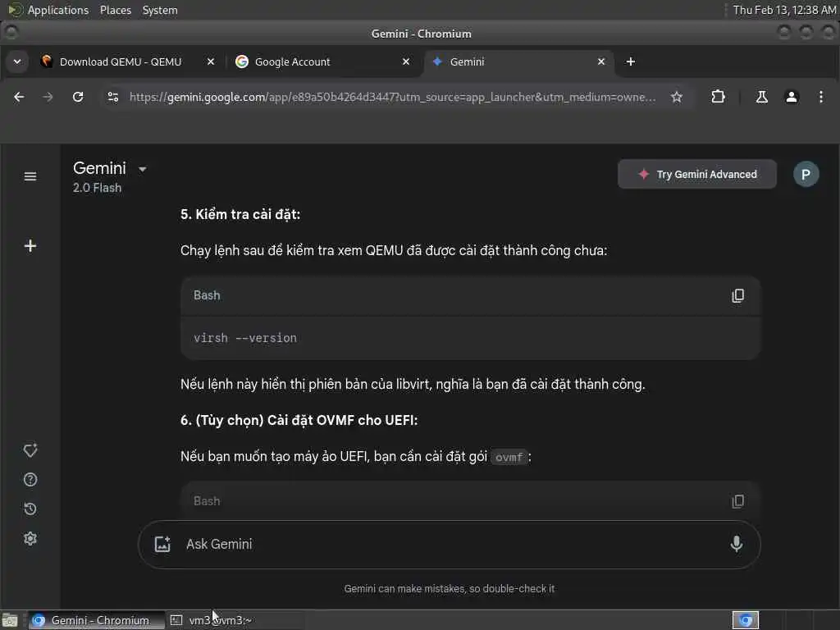This screenshot has width=840, height=630.
Task: Bookmark this page with the star icon
Action: (677, 97)
